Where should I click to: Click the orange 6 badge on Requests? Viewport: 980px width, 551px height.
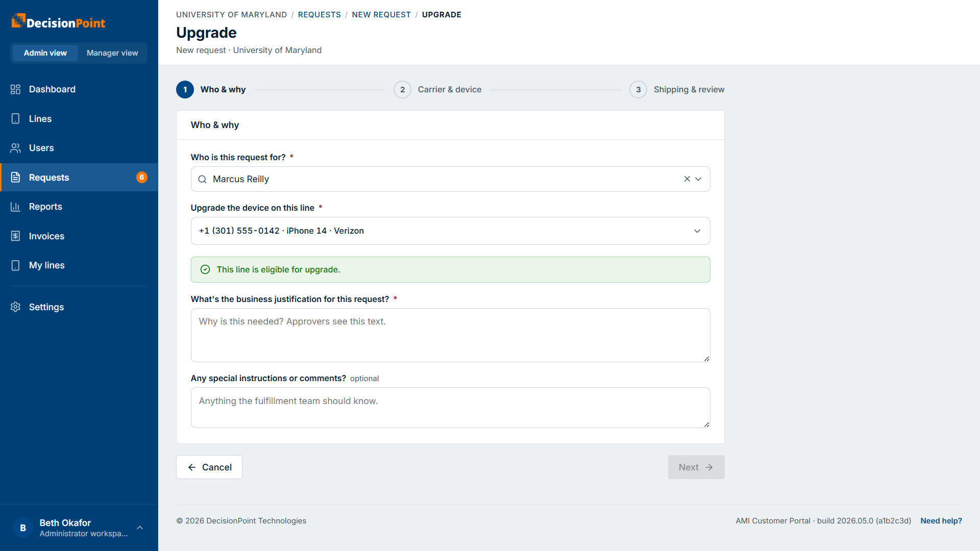142,177
